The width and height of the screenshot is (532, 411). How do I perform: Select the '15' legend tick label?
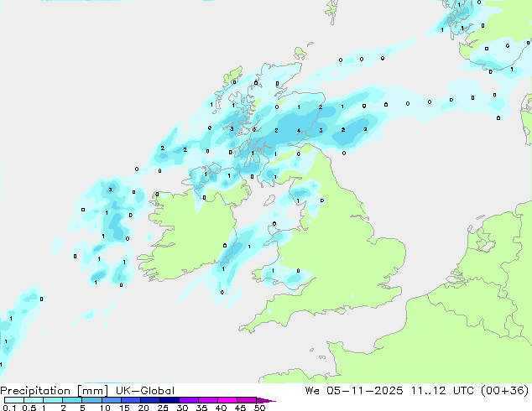click(x=124, y=408)
